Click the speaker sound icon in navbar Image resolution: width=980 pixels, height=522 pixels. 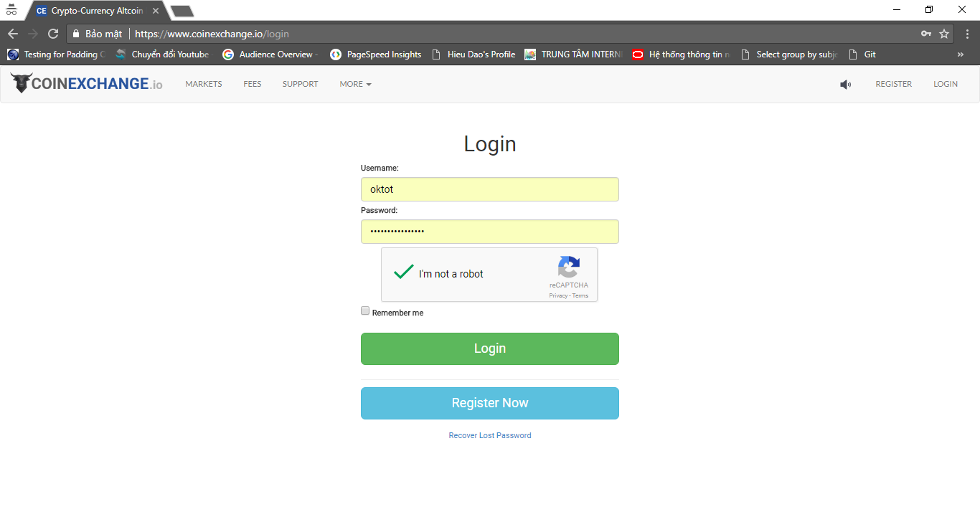[846, 85]
